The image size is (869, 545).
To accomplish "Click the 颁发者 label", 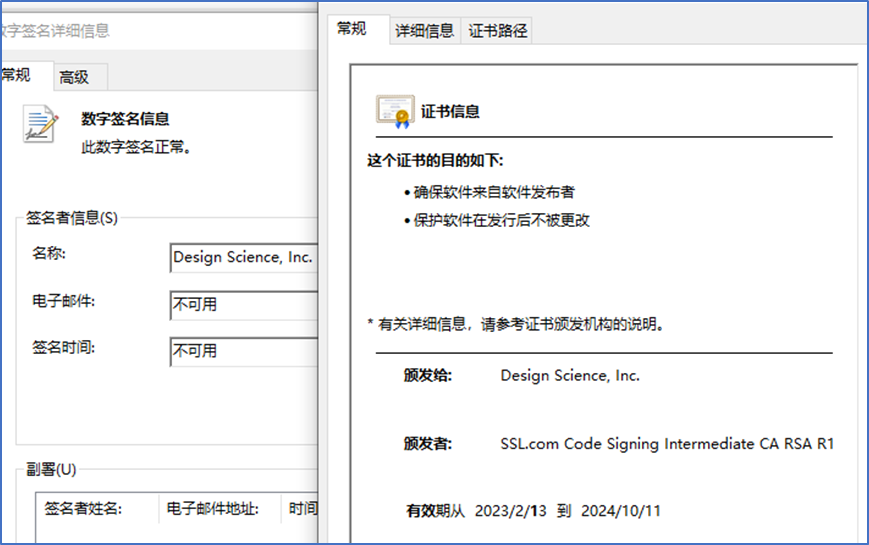I will 428,444.
